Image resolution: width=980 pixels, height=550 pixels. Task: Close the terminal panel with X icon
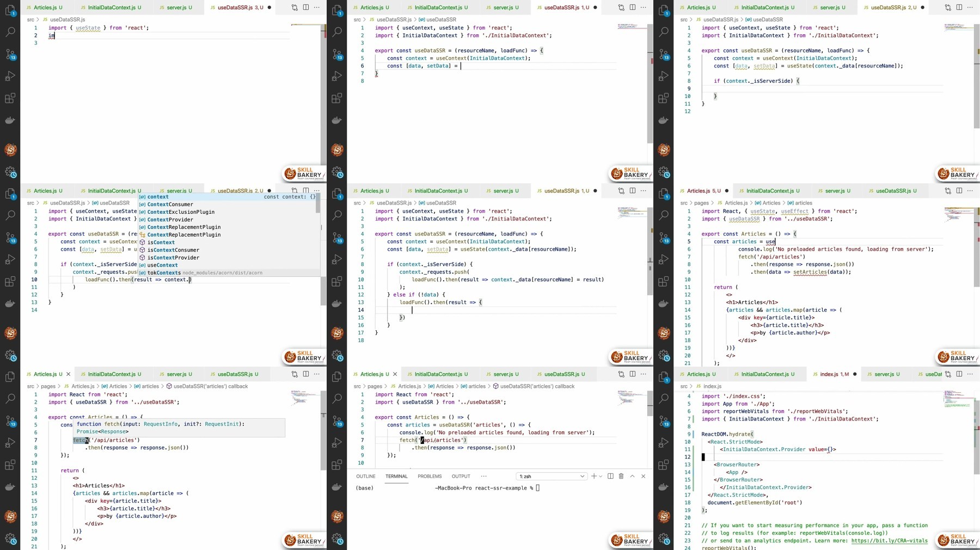(643, 476)
